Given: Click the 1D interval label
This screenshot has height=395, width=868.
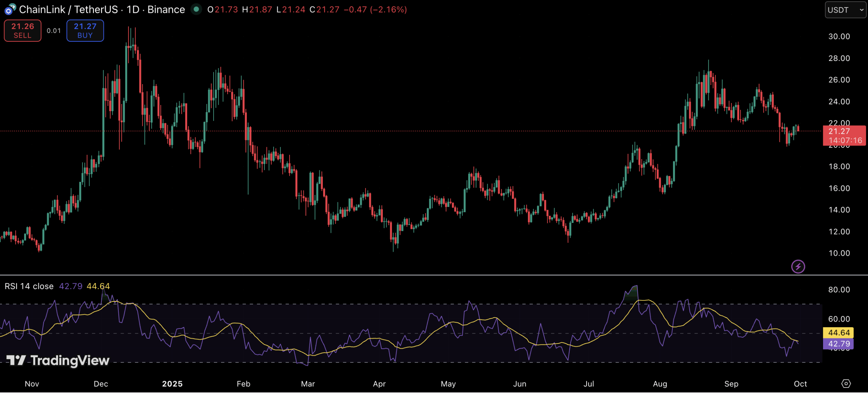Looking at the screenshot, I should pyautogui.click(x=133, y=9).
